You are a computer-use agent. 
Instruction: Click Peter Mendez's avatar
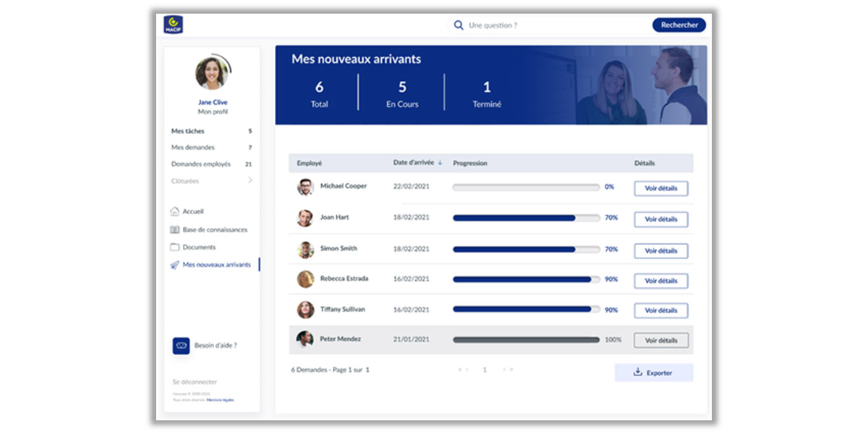click(x=305, y=339)
